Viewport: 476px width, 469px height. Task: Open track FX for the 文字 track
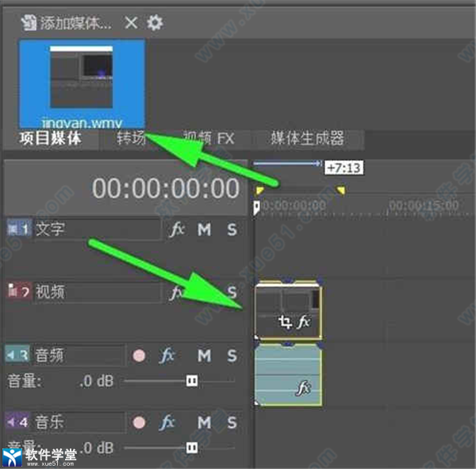pyautogui.click(x=177, y=229)
